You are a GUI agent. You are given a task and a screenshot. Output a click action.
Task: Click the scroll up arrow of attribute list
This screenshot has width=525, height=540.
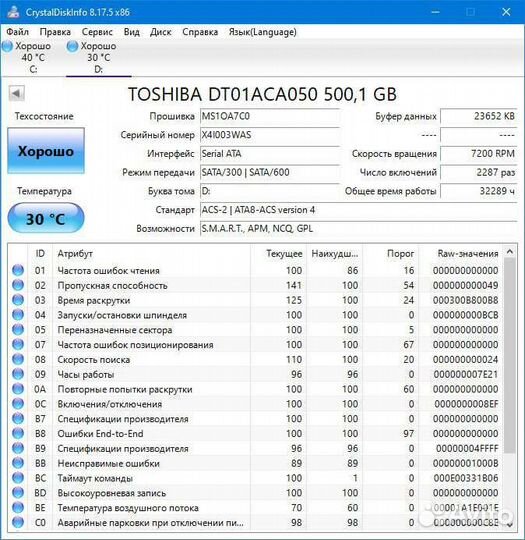click(x=510, y=252)
